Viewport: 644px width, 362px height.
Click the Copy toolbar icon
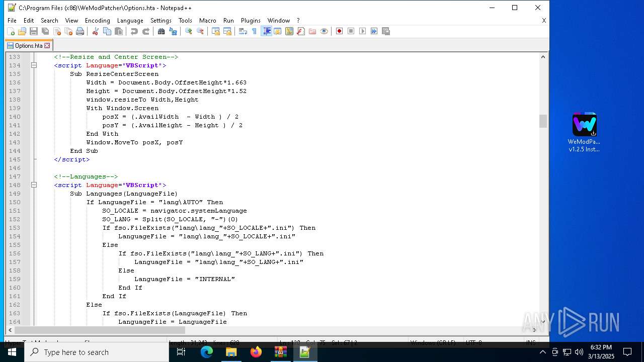(x=107, y=31)
